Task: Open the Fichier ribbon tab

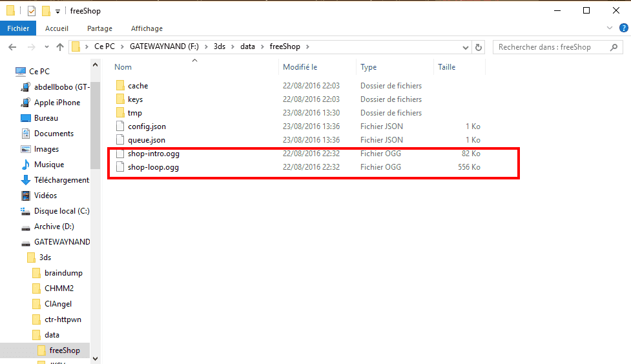Action: (18, 28)
